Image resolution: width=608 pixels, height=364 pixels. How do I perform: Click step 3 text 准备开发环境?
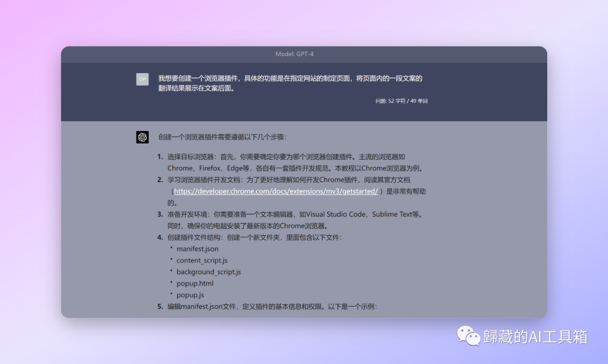pyautogui.click(x=296, y=220)
